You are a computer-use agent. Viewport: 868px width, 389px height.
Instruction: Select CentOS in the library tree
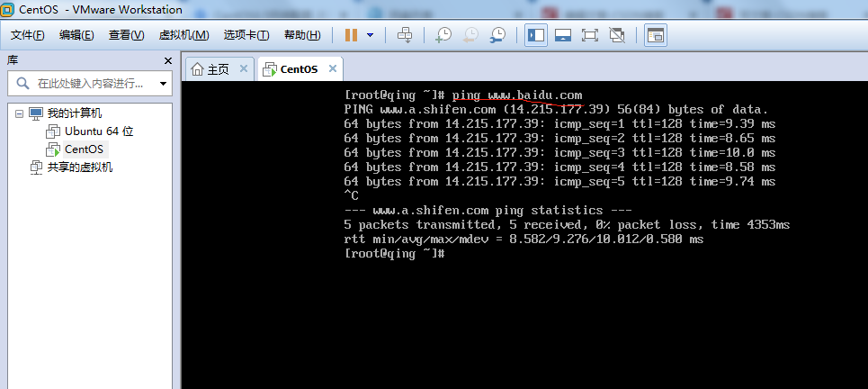point(85,149)
